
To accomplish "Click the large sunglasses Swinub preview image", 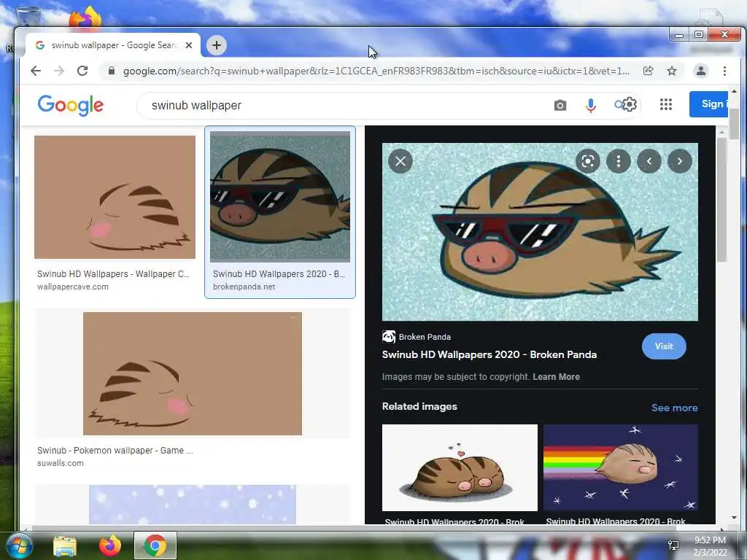I will pyautogui.click(x=540, y=232).
